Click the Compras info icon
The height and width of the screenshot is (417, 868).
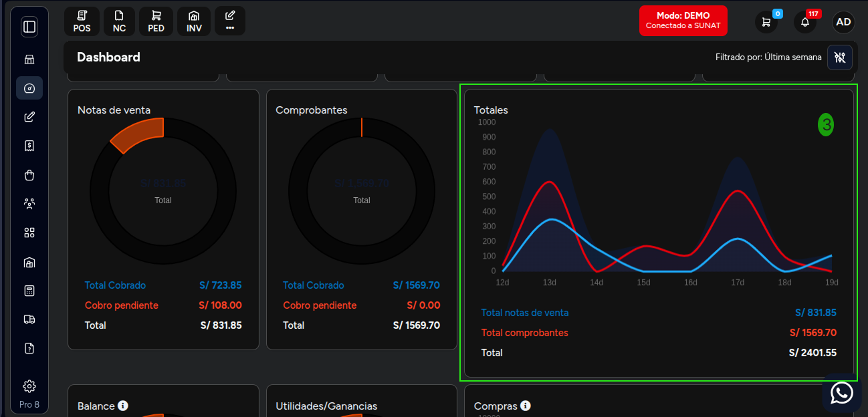click(526, 406)
